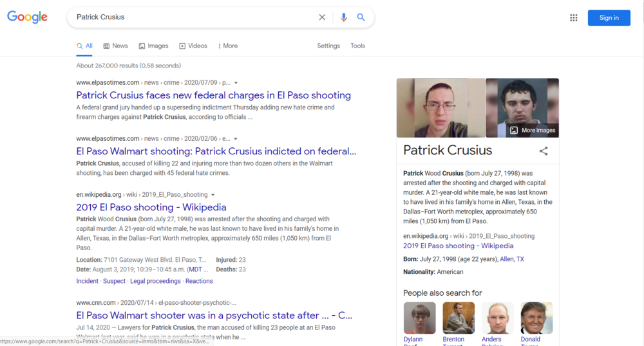Switch to the News tab
Screen dimensions: 644x346
(115, 46)
